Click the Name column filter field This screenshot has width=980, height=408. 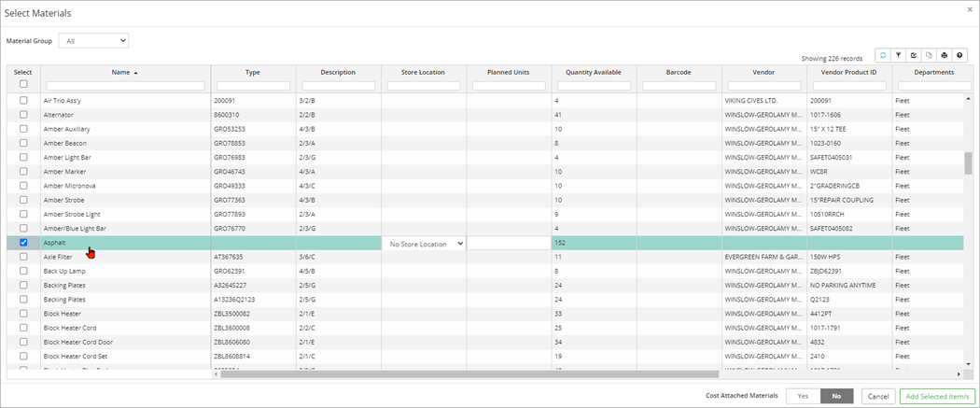125,86
